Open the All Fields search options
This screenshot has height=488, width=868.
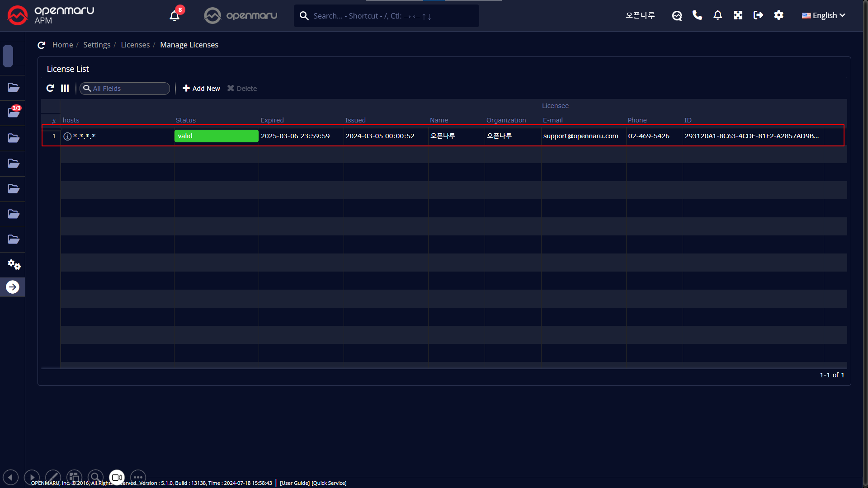click(87, 88)
